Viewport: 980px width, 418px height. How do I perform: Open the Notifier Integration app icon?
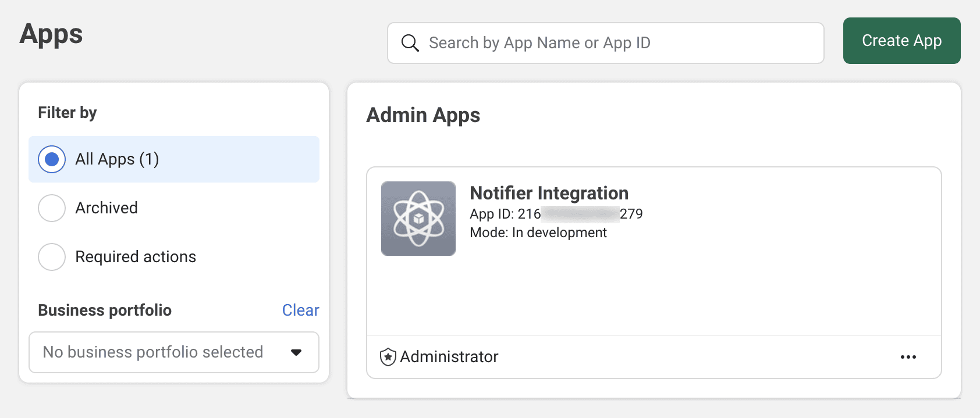(418, 219)
